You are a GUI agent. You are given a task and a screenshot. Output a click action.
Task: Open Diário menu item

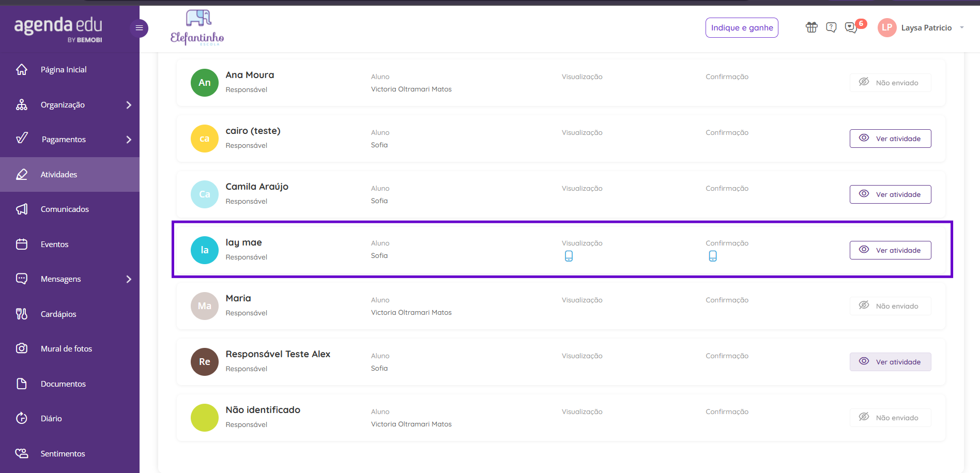(70, 418)
